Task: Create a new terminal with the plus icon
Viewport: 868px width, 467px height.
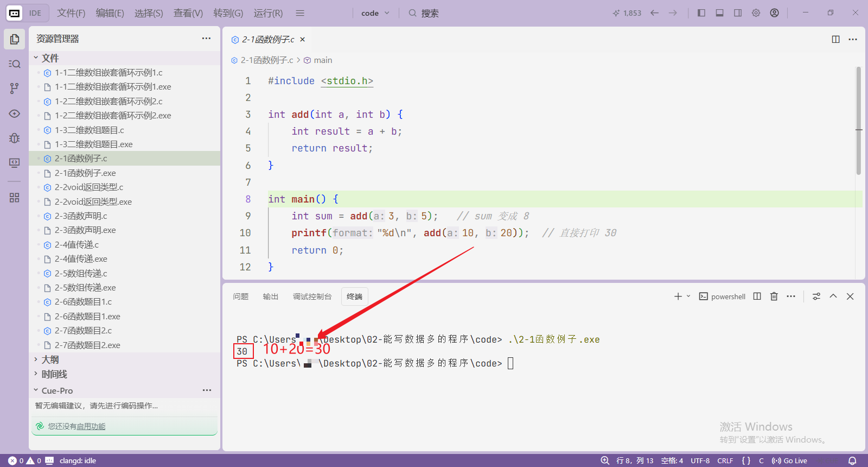Action: point(678,296)
